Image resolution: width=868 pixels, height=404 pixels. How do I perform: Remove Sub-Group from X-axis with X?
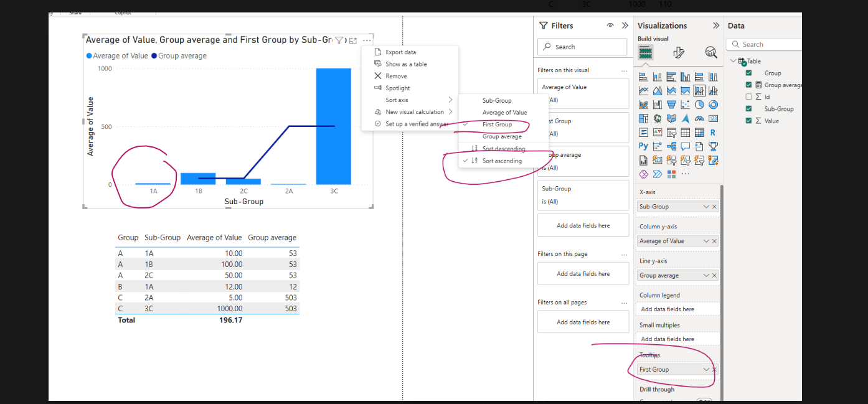click(714, 207)
